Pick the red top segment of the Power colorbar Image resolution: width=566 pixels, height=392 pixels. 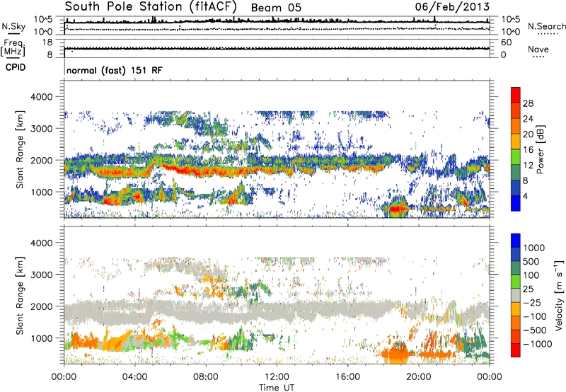(x=516, y=95)
